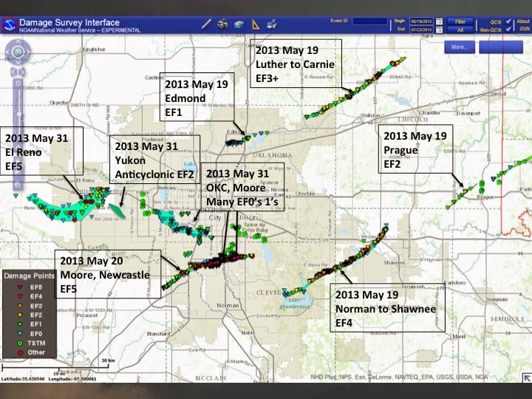This screenshot has width=532, height=399.
Task: Click Chandler label on map
Action: (430, 112)
